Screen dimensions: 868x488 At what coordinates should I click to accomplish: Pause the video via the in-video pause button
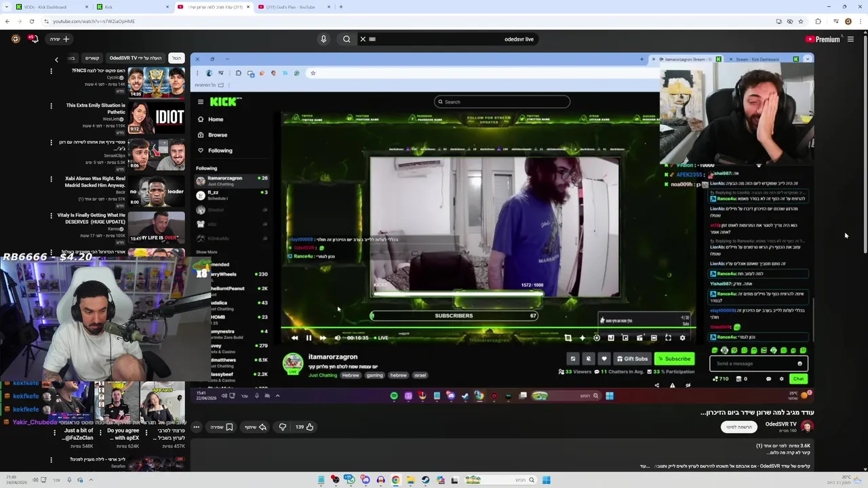pos(309,338)
